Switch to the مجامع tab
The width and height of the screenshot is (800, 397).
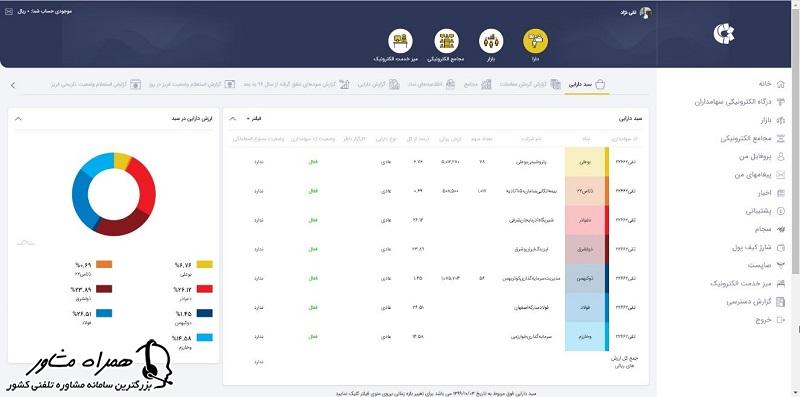pos(478,85)
